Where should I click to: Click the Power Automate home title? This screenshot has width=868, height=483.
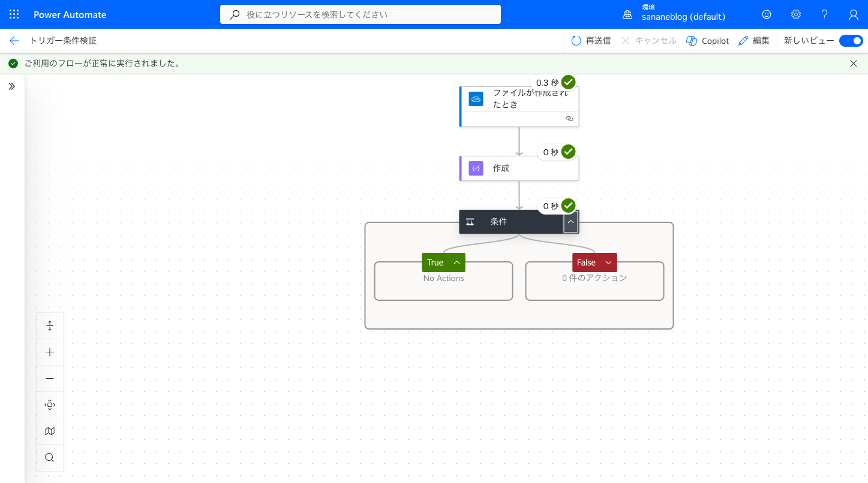70,14
